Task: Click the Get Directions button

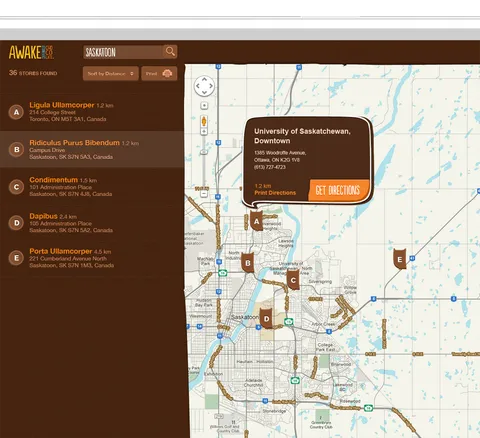Action: coord(338,190)
